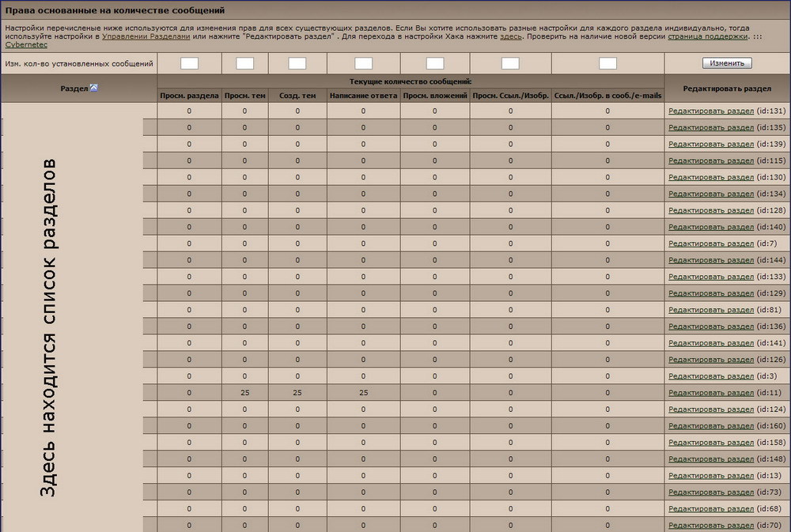Image resolution: width=791 pixels, height=532 pixels.
Task: Click the page title Права основанные на количестве сообщений
Action: pyautogui.click(x=115, y=10)
